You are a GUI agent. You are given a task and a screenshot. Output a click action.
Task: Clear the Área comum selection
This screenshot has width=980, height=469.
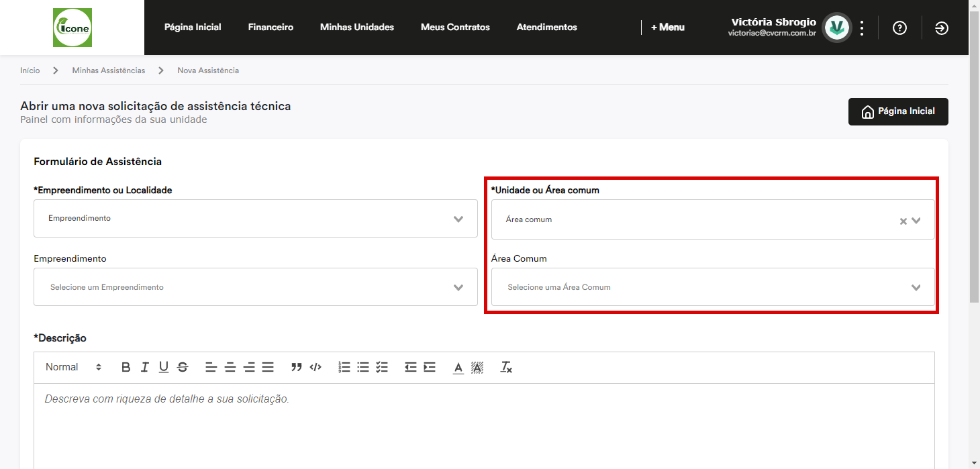903,221
